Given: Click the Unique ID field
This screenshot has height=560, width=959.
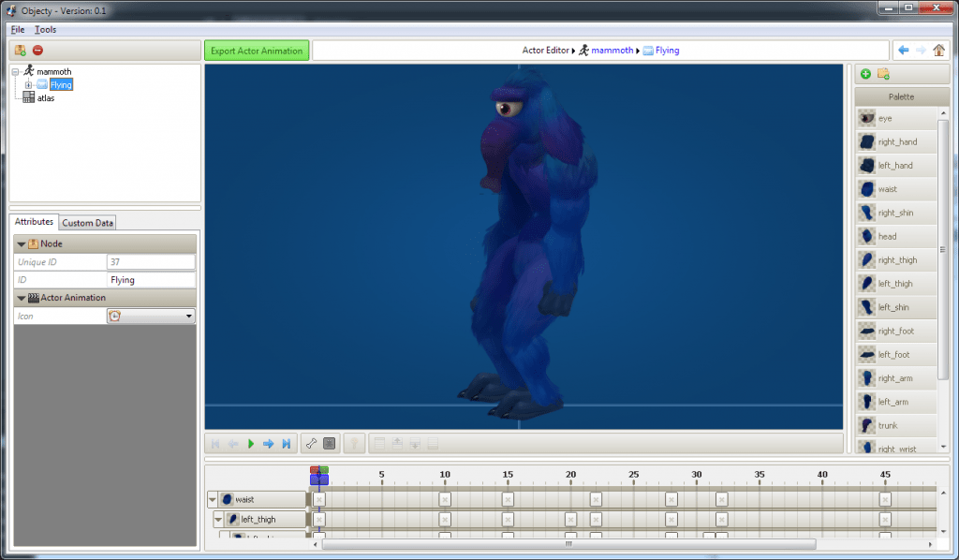Looking at the screenshot, I should (151, 262).
